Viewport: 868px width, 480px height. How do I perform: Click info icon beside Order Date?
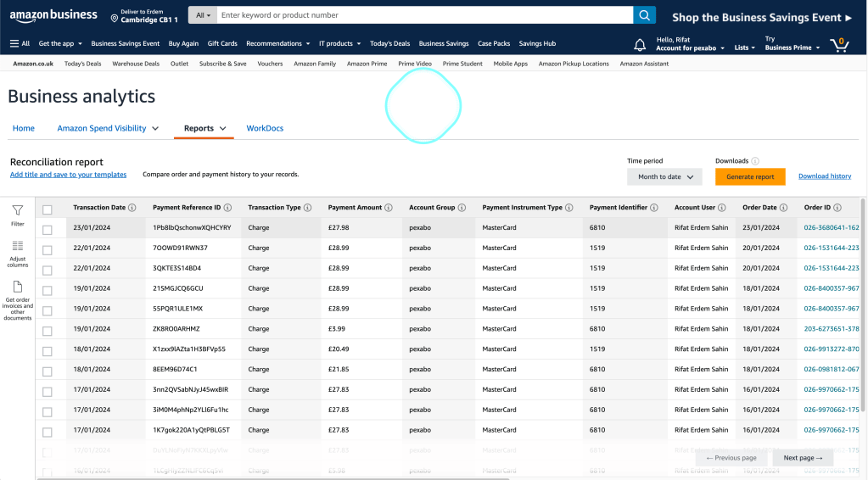783,208
